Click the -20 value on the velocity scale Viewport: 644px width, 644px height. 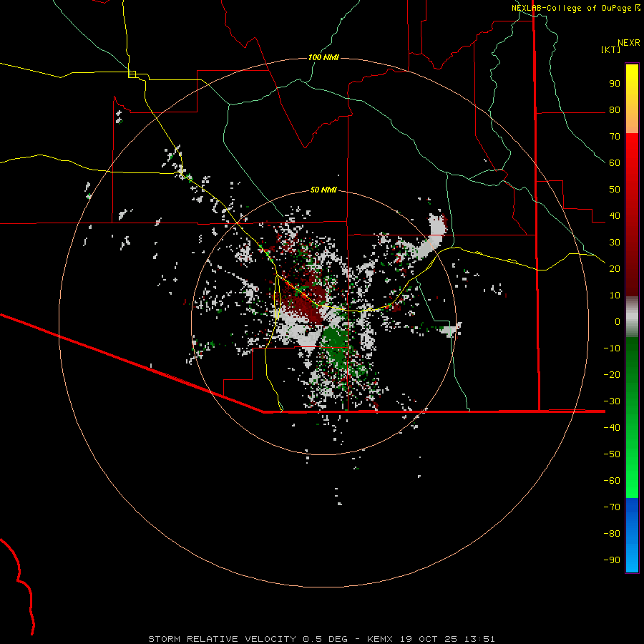612,374
